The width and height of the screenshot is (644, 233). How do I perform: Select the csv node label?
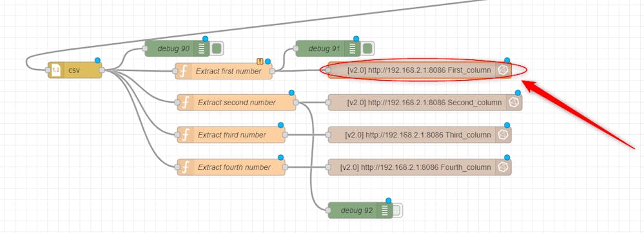74,70
